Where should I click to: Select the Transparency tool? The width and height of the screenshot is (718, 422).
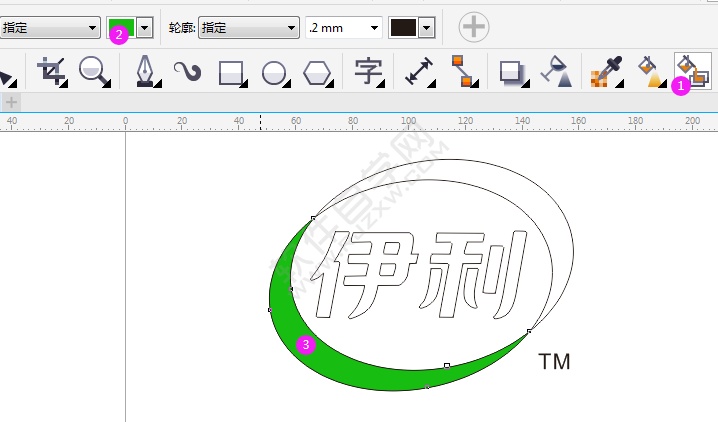555,72
